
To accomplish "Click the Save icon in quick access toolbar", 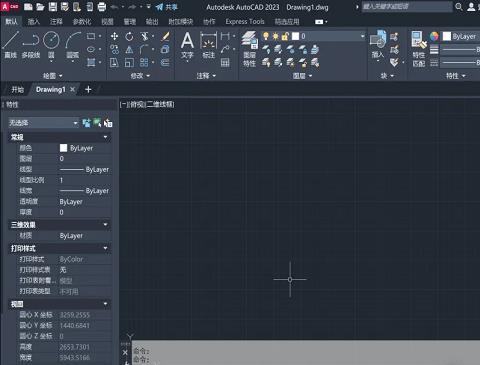I will tap(52, 7).
